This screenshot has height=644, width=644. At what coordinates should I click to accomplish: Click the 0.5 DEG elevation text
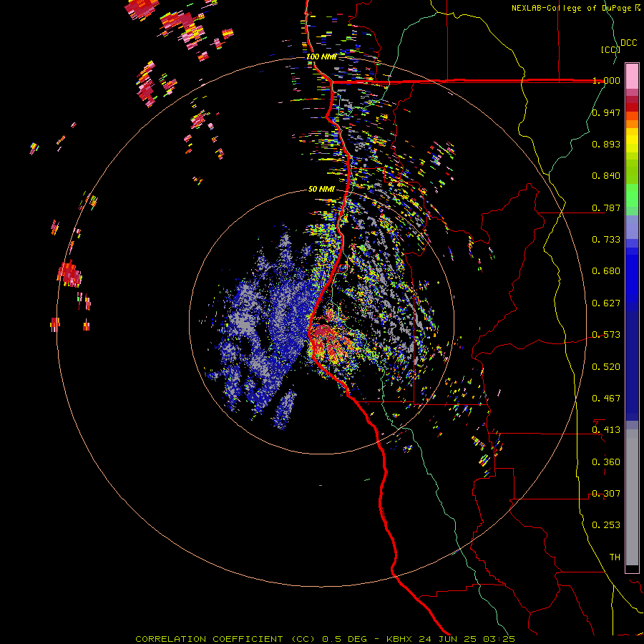[x=344, y=639]
